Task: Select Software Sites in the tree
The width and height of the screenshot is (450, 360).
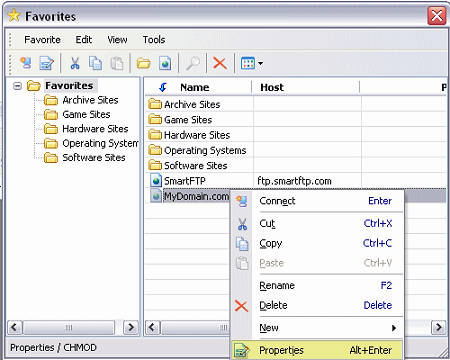Action: pyautogui.click(x=94, y=157)
